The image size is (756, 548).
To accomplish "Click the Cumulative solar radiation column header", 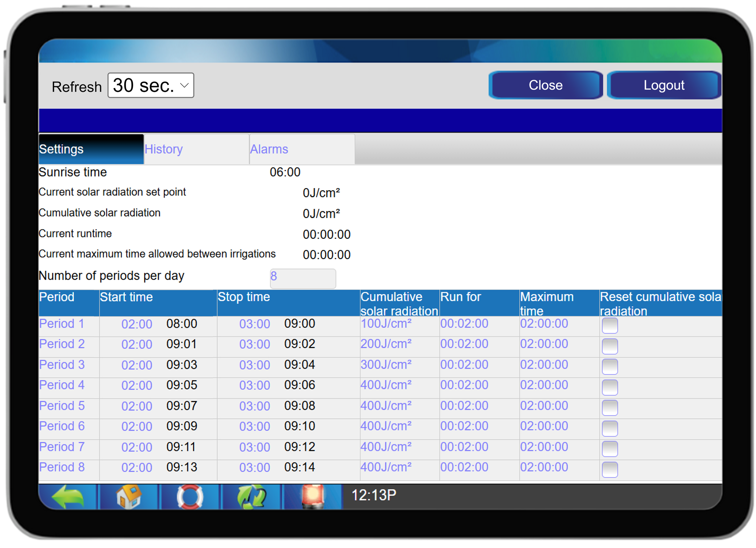I will [399, 303].
